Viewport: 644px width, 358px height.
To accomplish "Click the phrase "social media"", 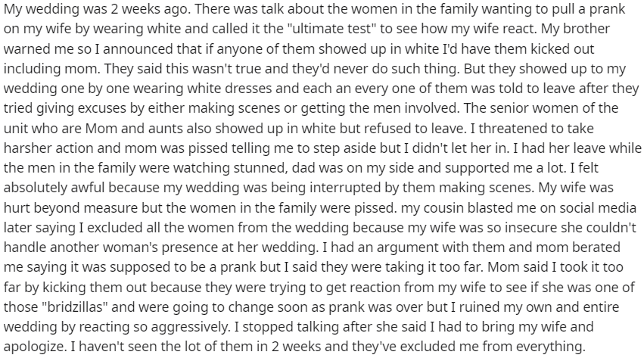I will pyautogui.click(x=598, y=207).
